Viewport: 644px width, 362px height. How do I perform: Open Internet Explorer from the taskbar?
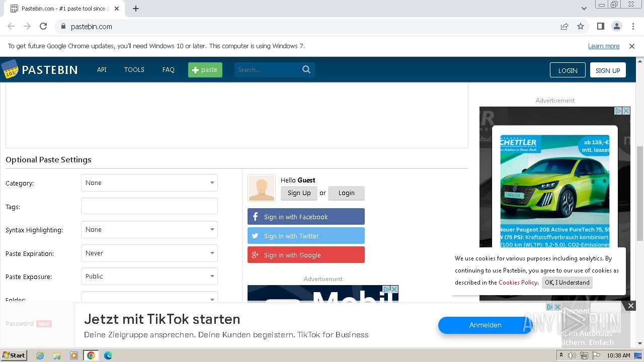click(x=40, y=355)
